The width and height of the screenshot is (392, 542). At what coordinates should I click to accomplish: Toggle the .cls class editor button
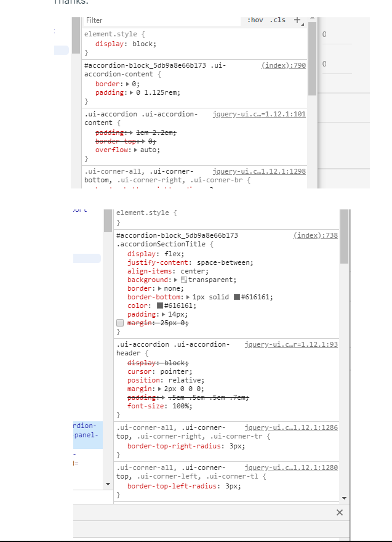(278, 20)
